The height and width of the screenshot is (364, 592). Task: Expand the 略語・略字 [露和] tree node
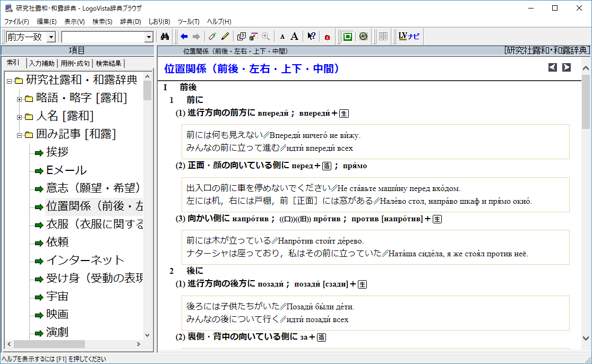pyautogui.click(x=20, y=99)
